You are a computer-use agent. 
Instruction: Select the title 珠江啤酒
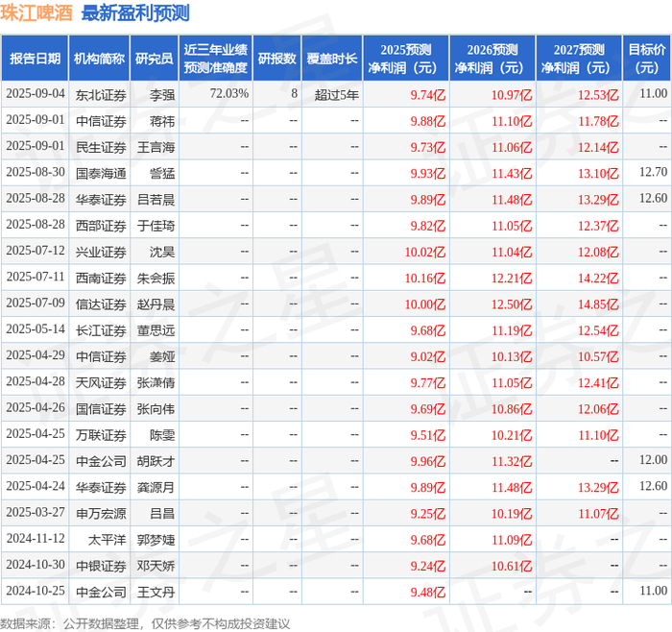click(36, 12)
